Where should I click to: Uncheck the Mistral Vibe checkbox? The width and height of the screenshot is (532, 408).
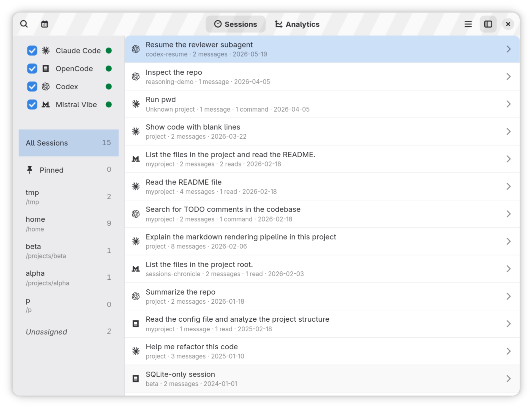coord(32,105)
